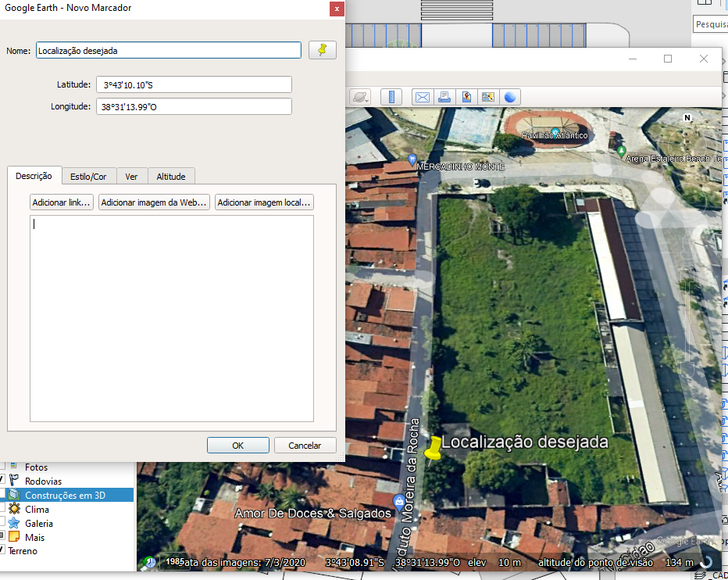The width and height of the screenshot is (728, 580).
Task: Switch to the Estilo/Cor tab
Action: pos(88,177)
